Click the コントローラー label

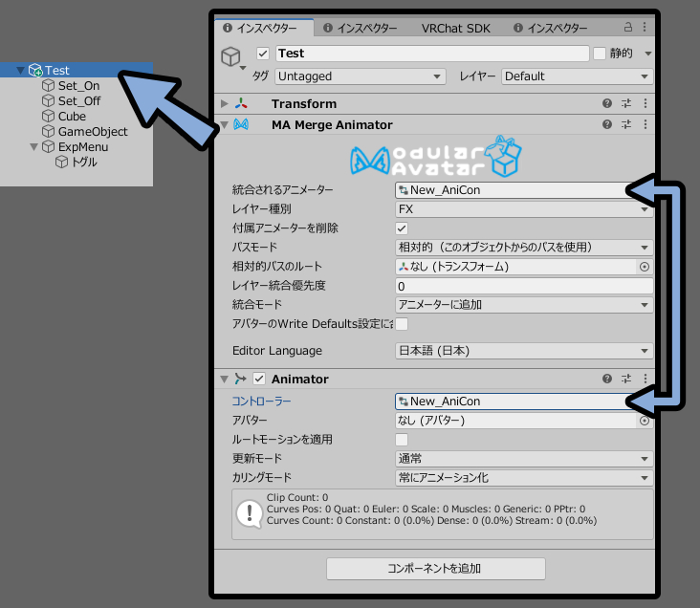tap(262, 402)
